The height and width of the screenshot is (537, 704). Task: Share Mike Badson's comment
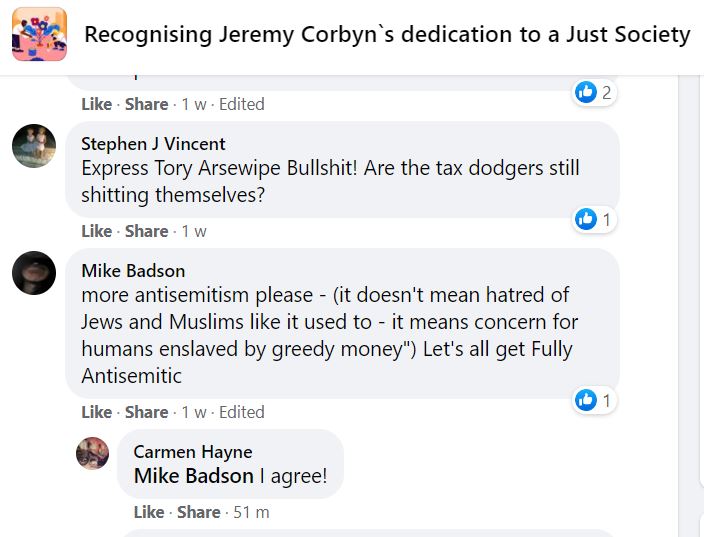(146, 412)
